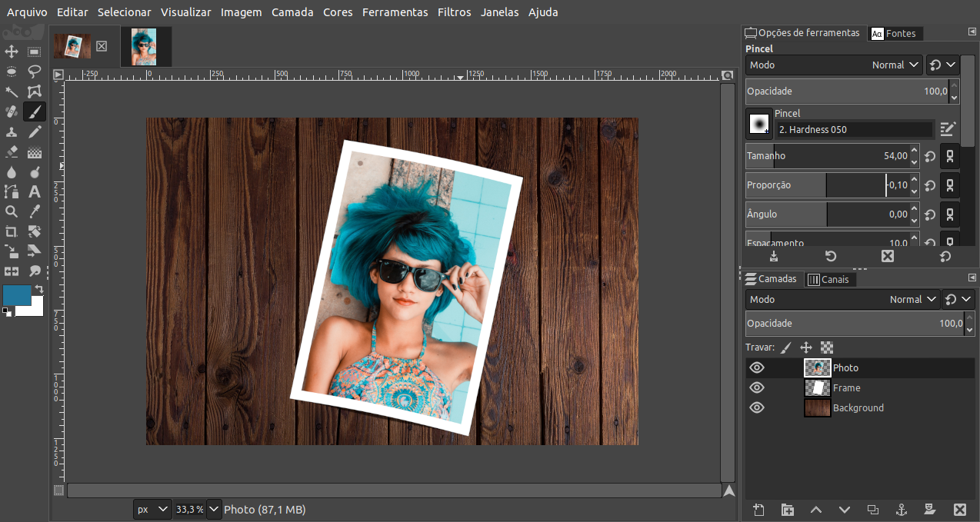Image resolution: width=980 pixels, height=522 pixels.
Task: Anchor the floating layer
Action: (902, 510)
